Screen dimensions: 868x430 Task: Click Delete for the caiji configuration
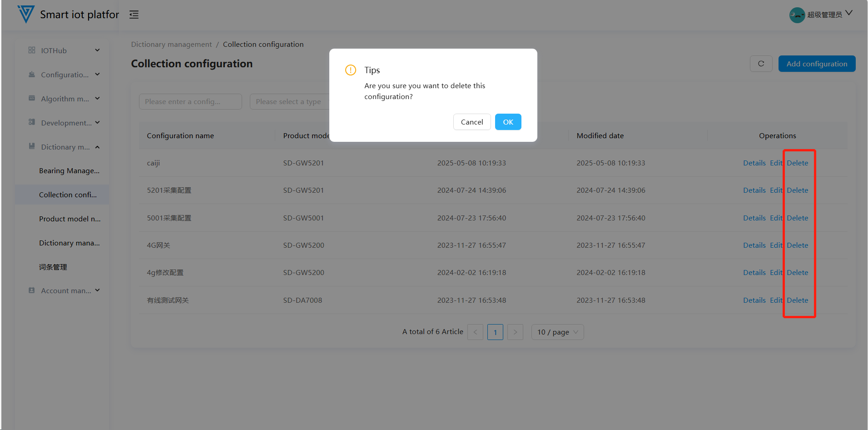tap(797, 163)
